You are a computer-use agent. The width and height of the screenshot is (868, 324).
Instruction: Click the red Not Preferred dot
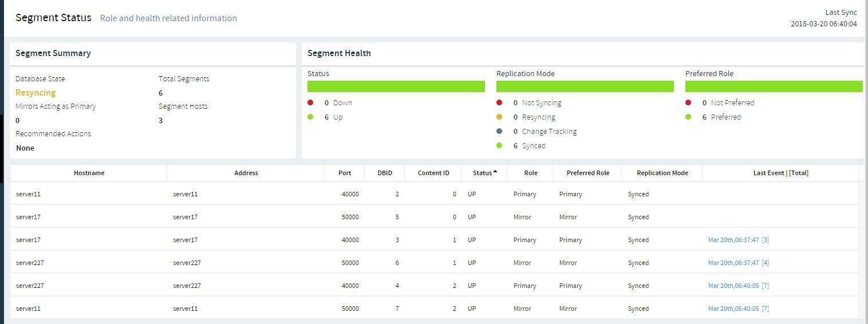click(x=688, y=103)
